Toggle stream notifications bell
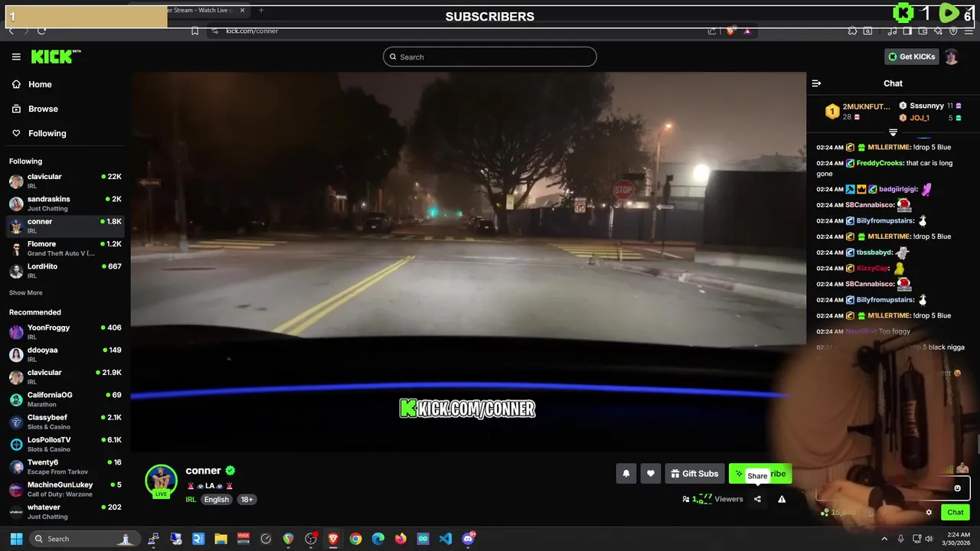Viewport: 980px width, 551px height. (626, 474)
